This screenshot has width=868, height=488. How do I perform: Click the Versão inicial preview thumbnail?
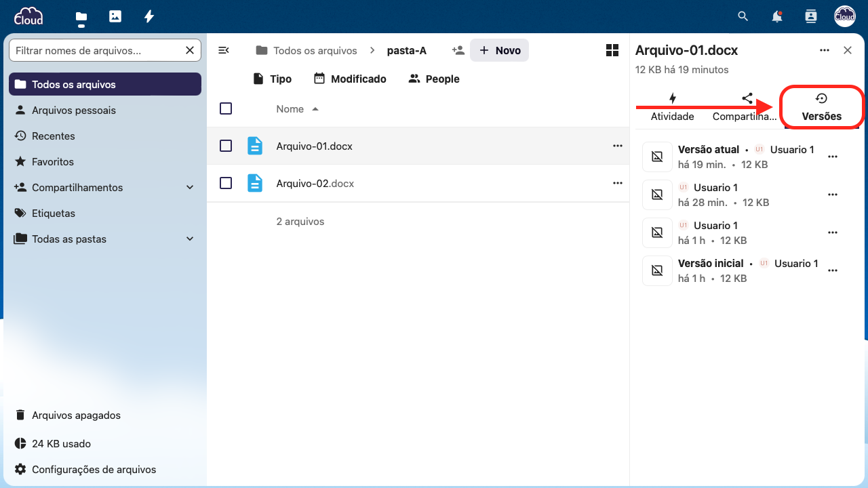[657, 270]
